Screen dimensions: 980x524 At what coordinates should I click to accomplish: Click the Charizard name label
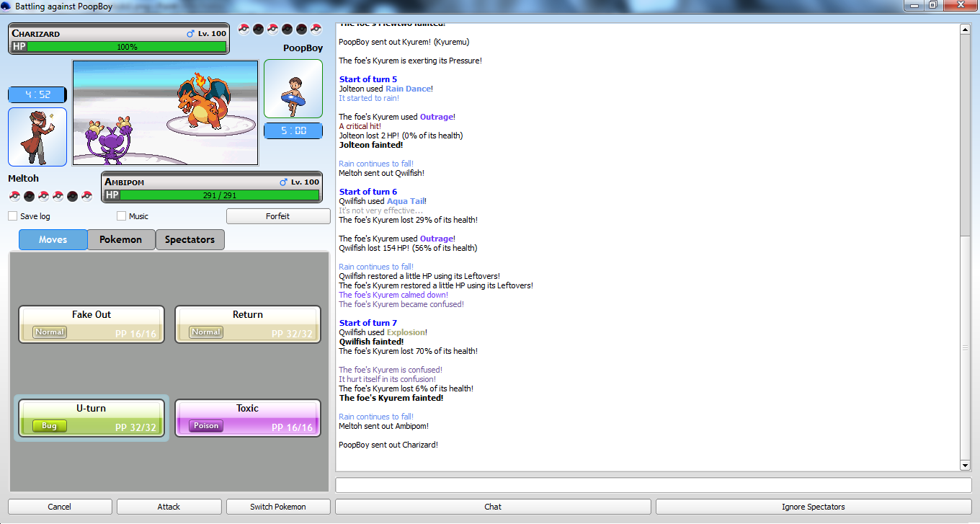(x=36, y=33)
